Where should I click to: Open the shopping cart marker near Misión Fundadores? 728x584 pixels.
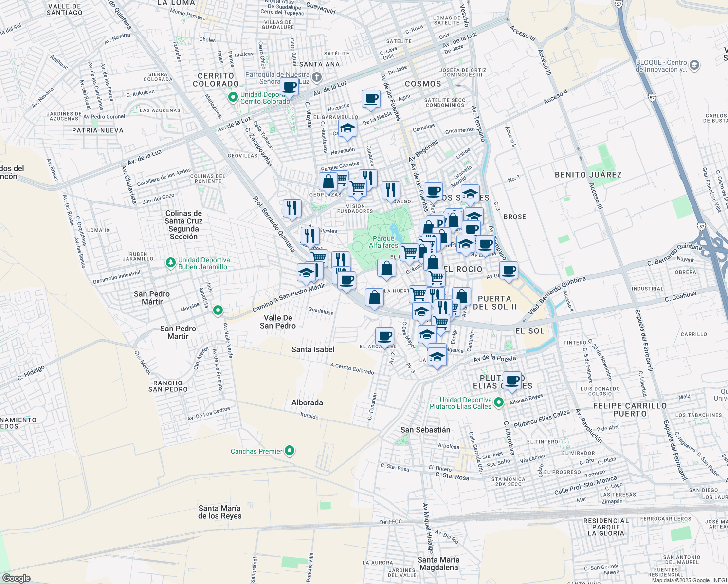pos(357,187)
